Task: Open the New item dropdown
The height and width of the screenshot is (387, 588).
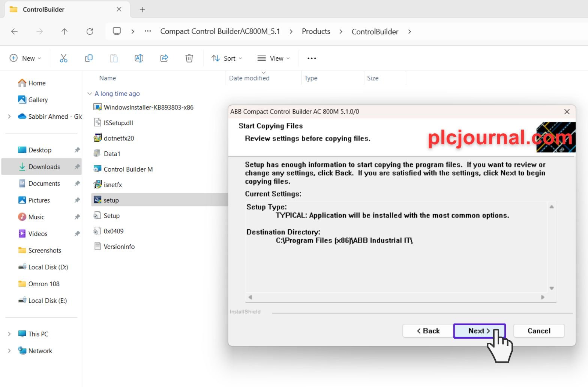Action: point(25,58)
